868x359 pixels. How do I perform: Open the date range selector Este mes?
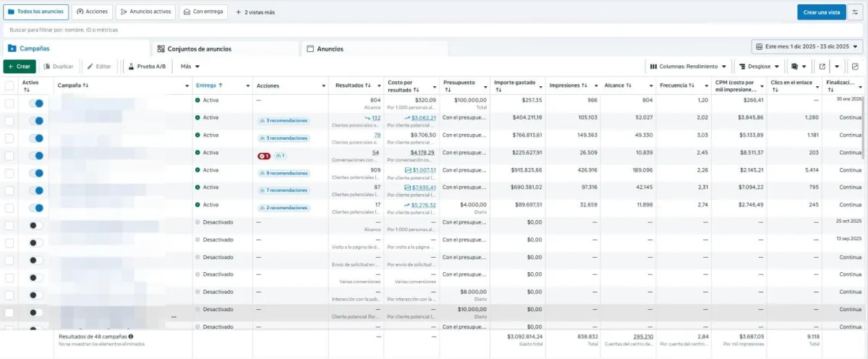tap(807, 46)
